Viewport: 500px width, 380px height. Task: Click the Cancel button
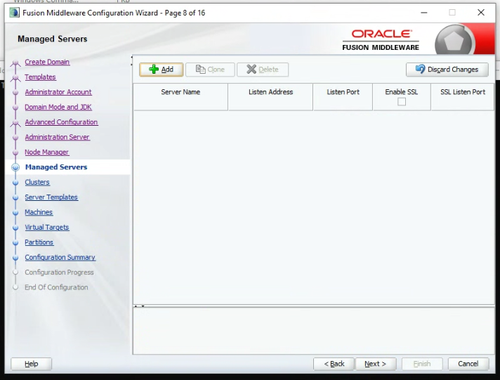click(x=468, y=364)
